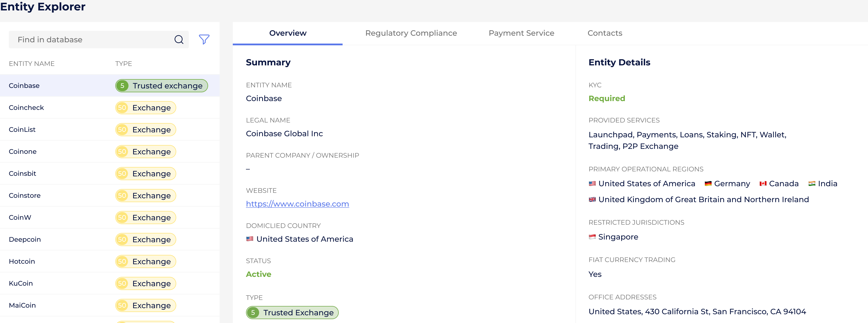Click the Required KYC value
This screenshot has height=323, width=868.
tap(606, 98)
